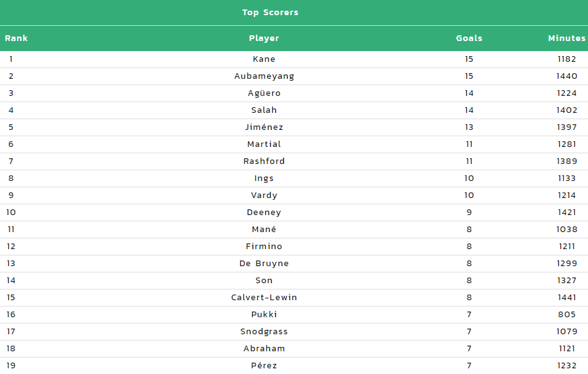
Task: Click the Rank column header
Action: click(x=16, y=38)
